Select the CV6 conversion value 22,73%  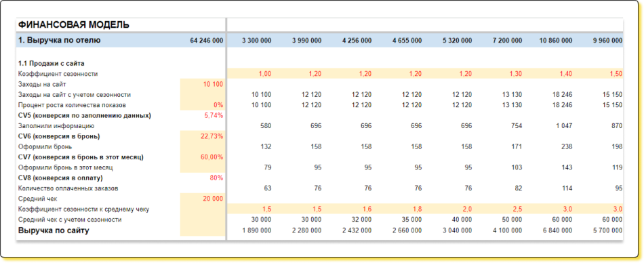tap(212, 136)
